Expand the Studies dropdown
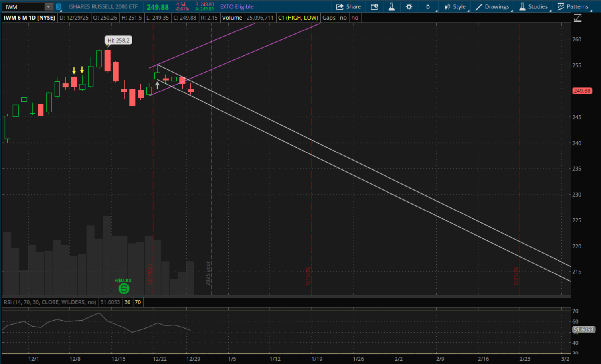Viewport: 601px width, 364px height. click(x=533, y=7)
